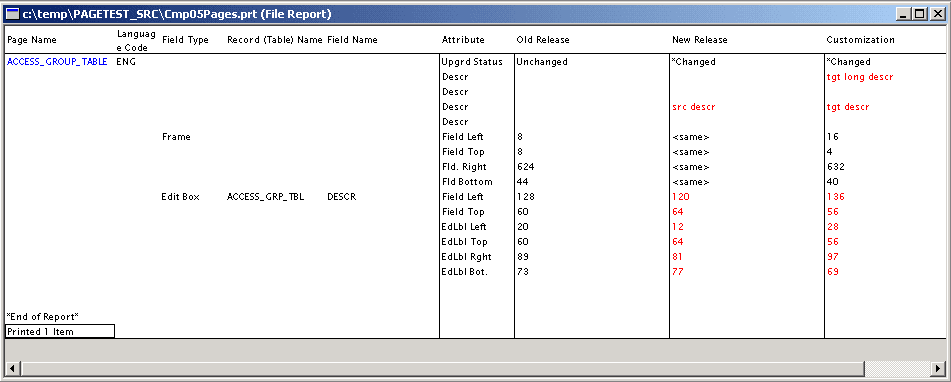Select red New Release value 81
The height and width of the screenshot is (382, 951).
point(678,257)
